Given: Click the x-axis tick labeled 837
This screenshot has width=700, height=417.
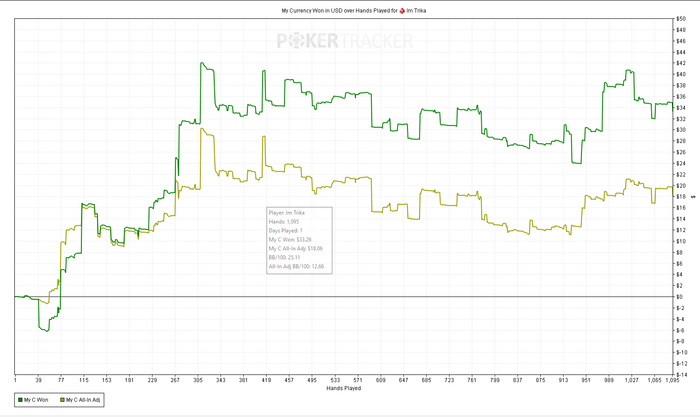Looking at the screenshot, I should (x=517, y=380).
